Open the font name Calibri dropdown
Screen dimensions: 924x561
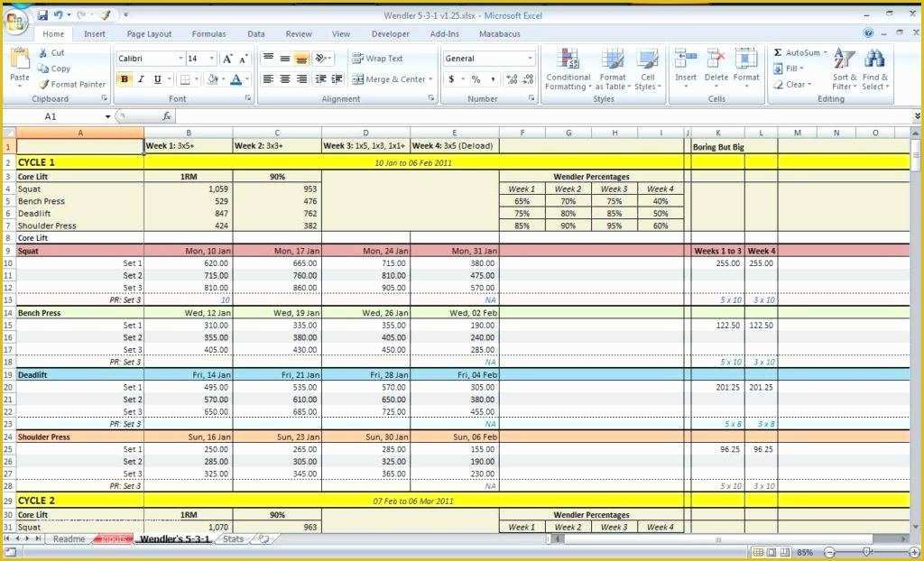click(180, 59)
